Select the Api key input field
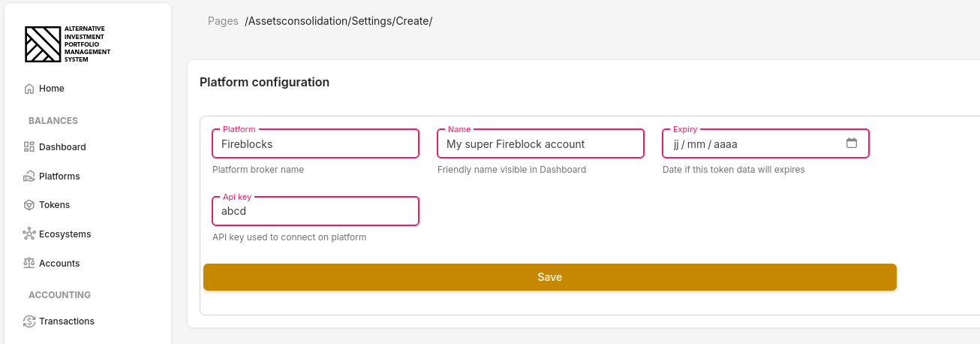 (x=315, y=212)
